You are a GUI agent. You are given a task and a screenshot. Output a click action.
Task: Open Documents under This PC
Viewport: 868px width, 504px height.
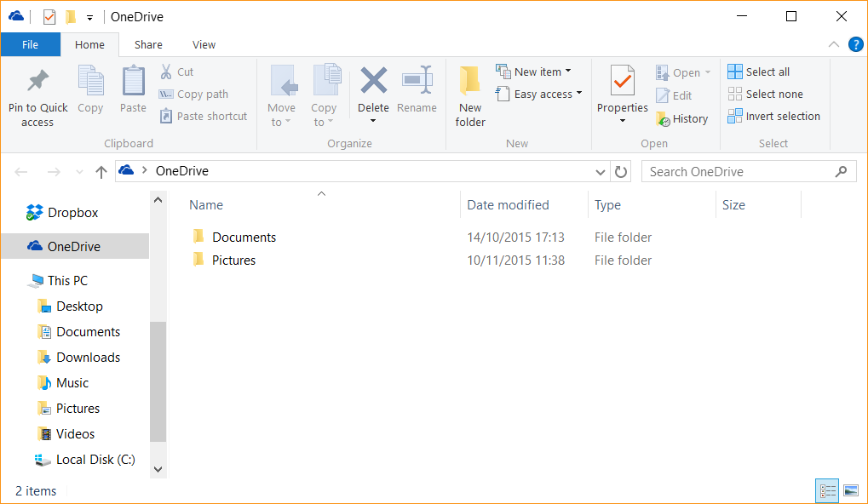[x=78, y=331]
